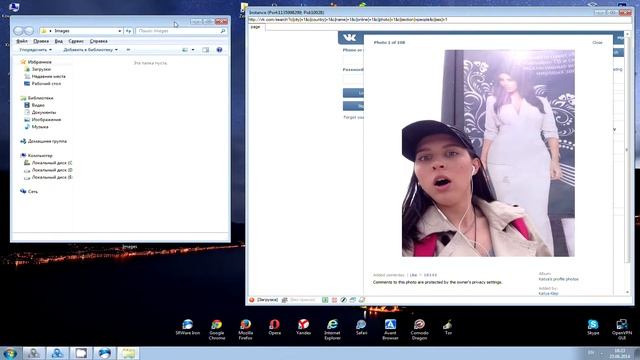Select Избранное in Explorer sidebar
Screen dimensions: 640x360
pos(39,62)
